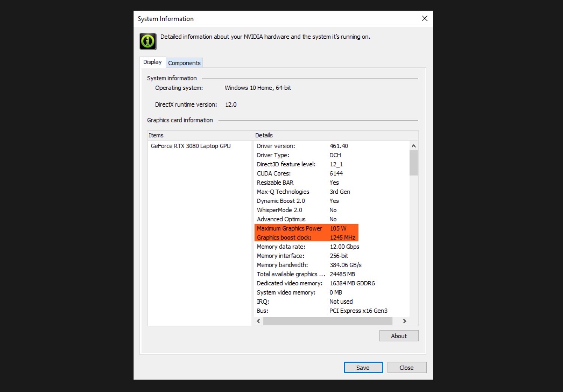The width and height of the screenshot is (563, 392).
Task: Select the Resizable BAR row label
Action: pos(275,182)
